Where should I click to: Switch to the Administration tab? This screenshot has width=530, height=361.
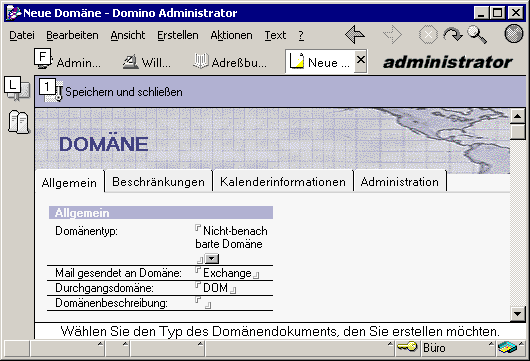400,182
